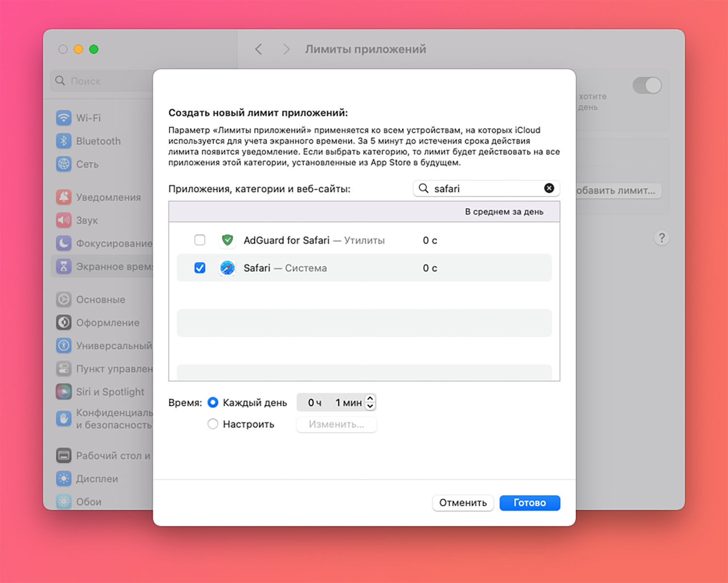Click the Звук speaker icon

coord(64,220)
